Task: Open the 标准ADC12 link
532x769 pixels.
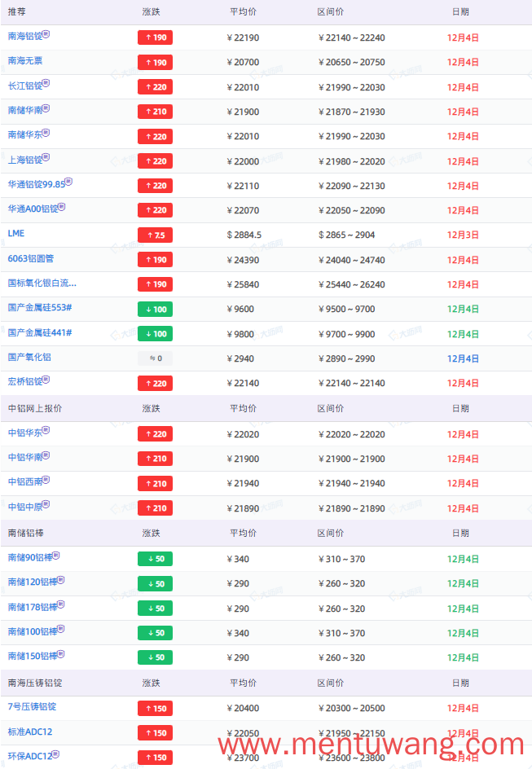Action: coord(30,732)
